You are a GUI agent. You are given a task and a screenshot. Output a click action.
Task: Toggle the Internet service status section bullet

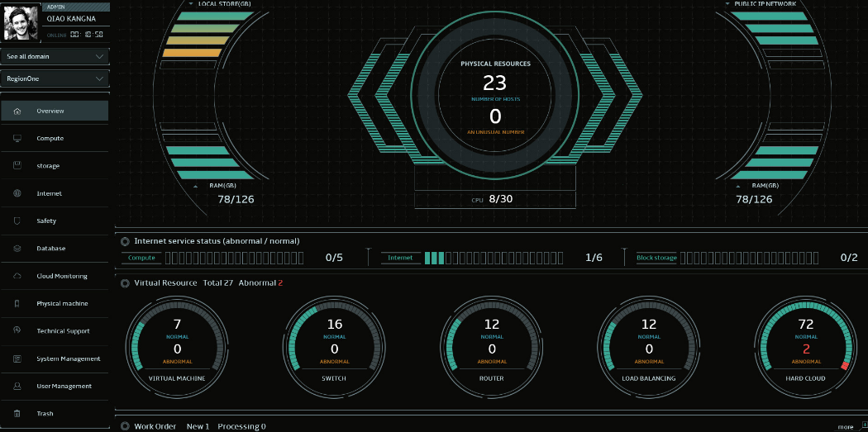[x=125, y=241]
